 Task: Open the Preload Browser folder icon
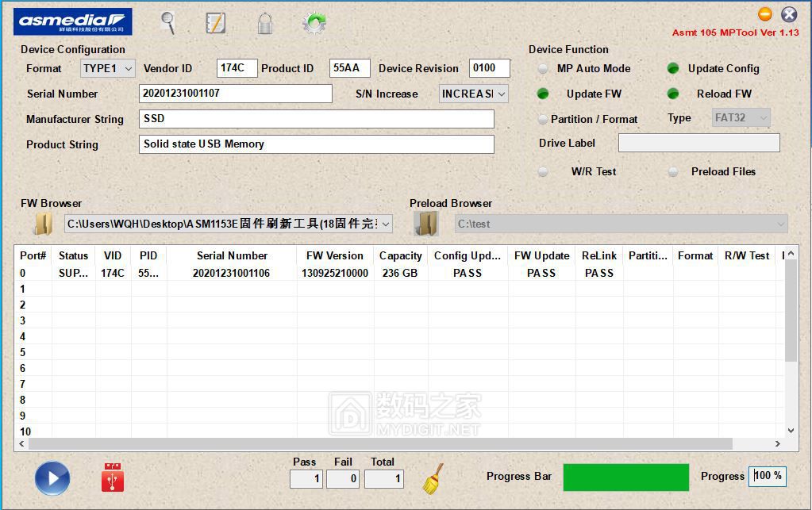[426, 224]
